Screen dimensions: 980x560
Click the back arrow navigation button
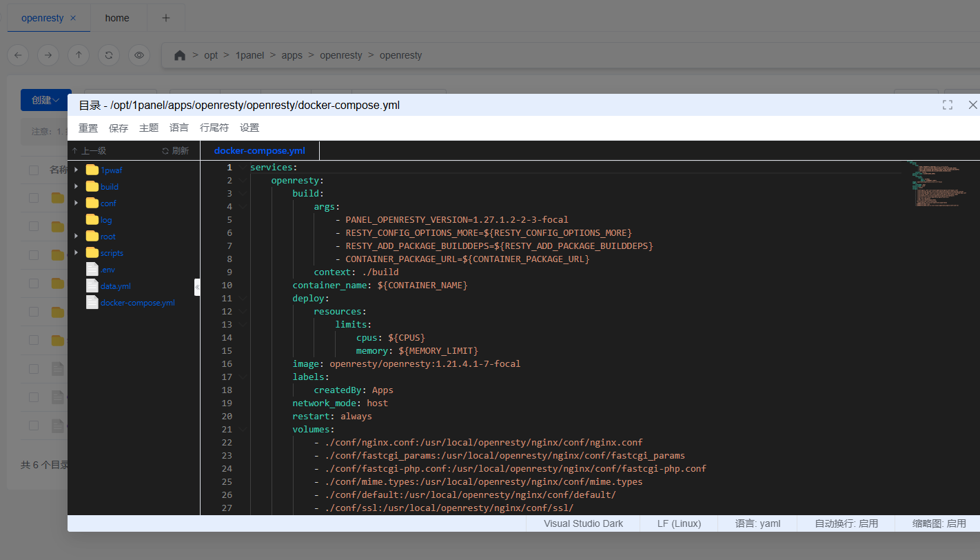[18, 55]
